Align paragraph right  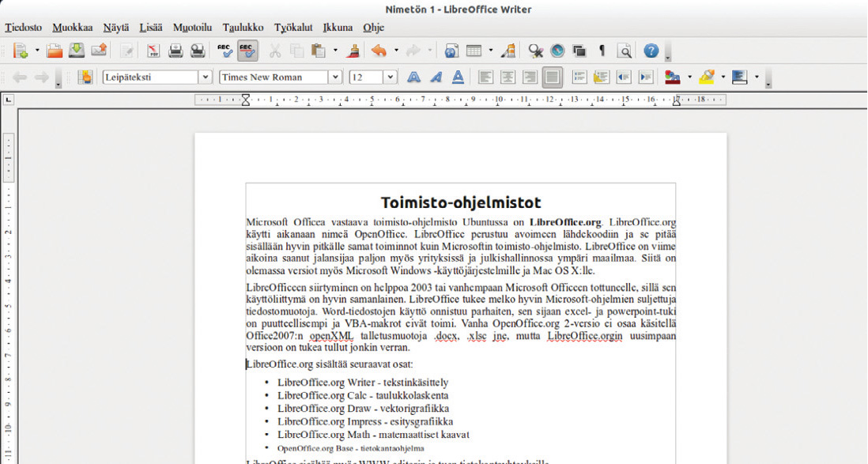pyautogui.click(x=530, y=77)
